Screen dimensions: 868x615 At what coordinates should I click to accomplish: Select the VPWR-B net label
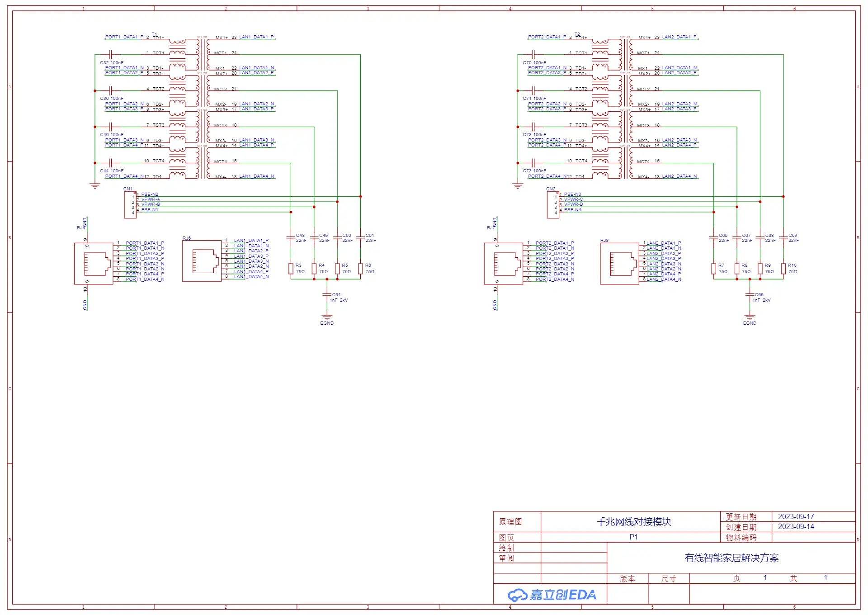click(151, 204)
